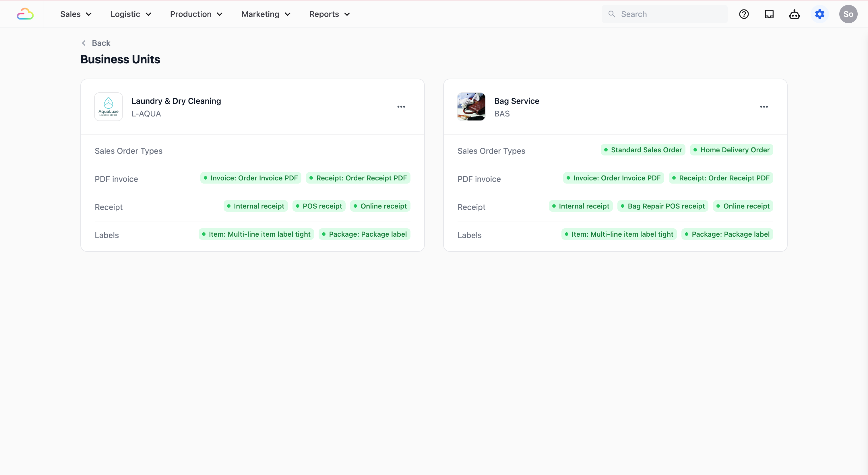Click the tablet device icon in header
Viewport: 868px width, 475px height.
[769, 14]
